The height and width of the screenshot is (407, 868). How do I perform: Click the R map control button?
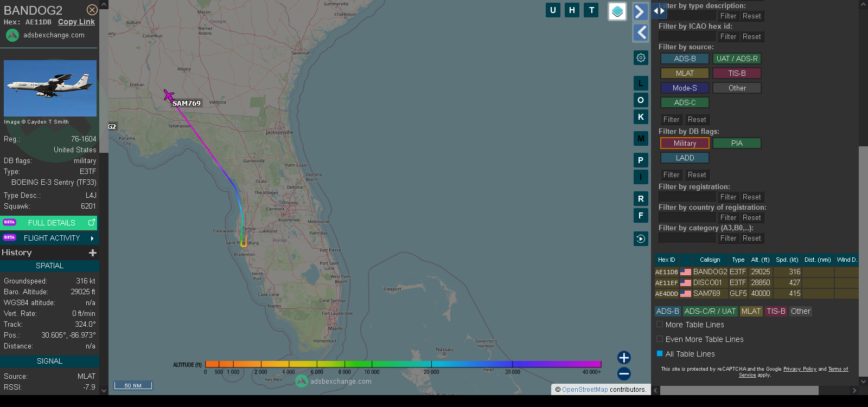click(x=641, y=199)
